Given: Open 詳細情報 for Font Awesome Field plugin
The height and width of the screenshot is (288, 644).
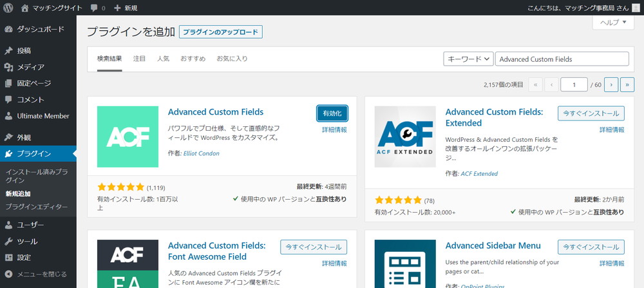Looking at the screenshot, I should click(334, 264).
